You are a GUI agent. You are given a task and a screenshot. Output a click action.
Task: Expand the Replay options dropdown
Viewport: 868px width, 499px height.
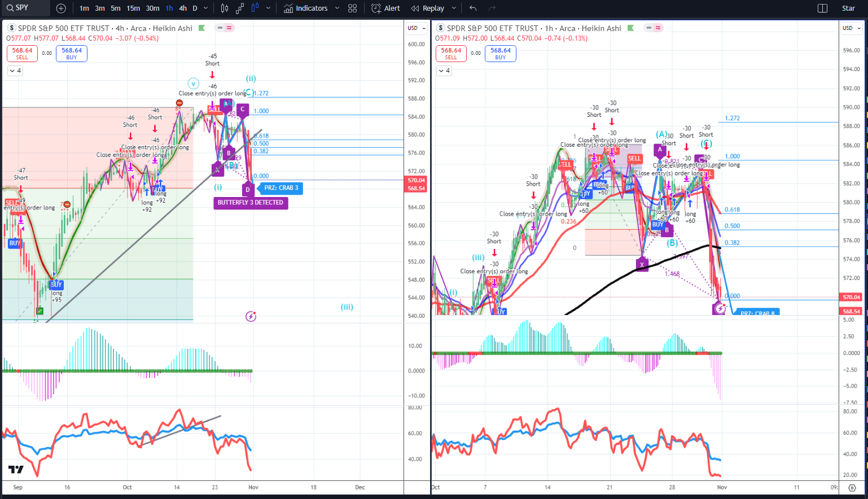(x=454, y=8)
